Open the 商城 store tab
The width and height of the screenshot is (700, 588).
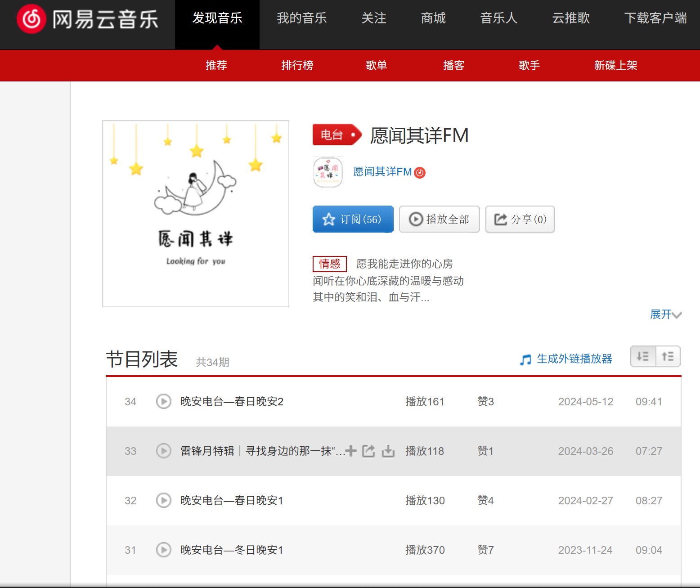[433, 18]
